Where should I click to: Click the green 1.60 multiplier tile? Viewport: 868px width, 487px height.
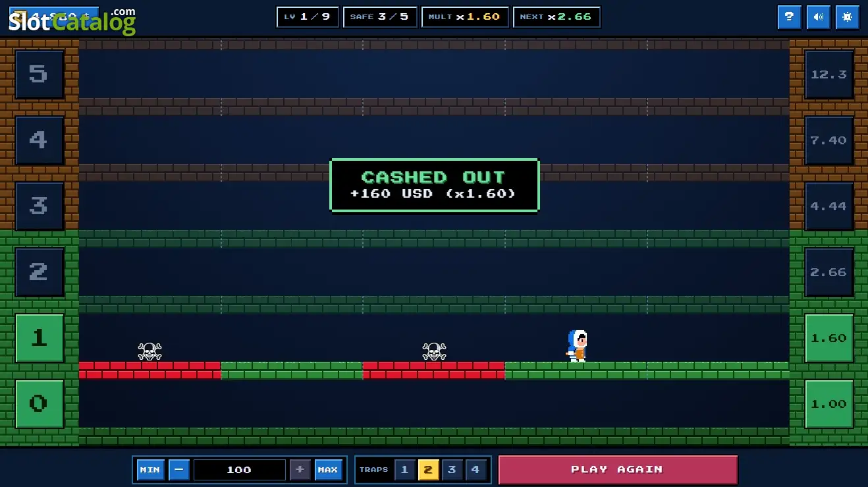(828, 338)
